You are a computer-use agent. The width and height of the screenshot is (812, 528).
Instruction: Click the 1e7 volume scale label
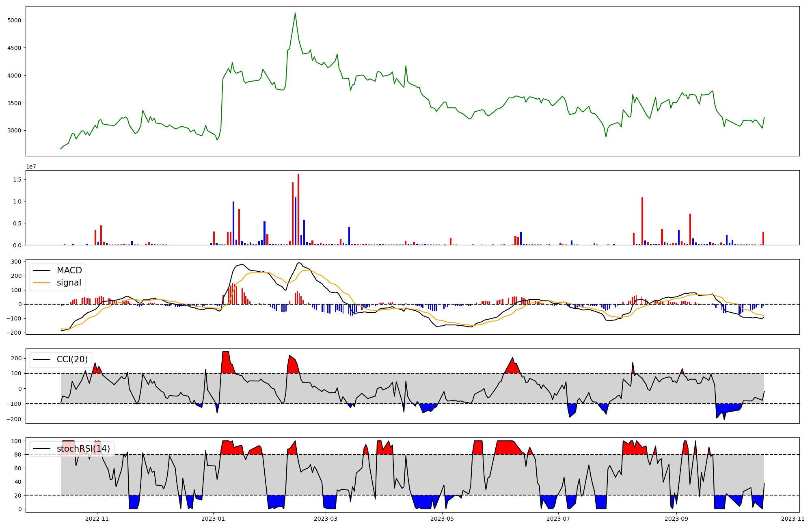[31, 167]
